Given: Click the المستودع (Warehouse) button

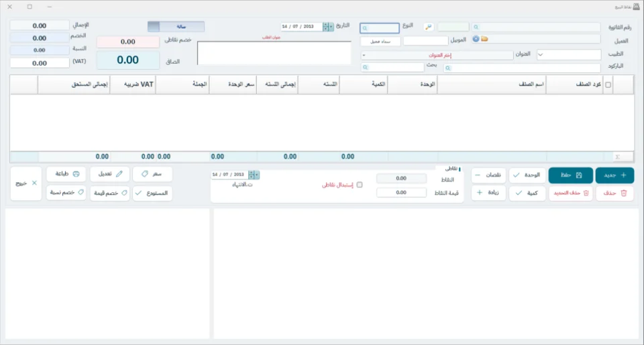Looking at the screenshot, I should click(152, 193).
